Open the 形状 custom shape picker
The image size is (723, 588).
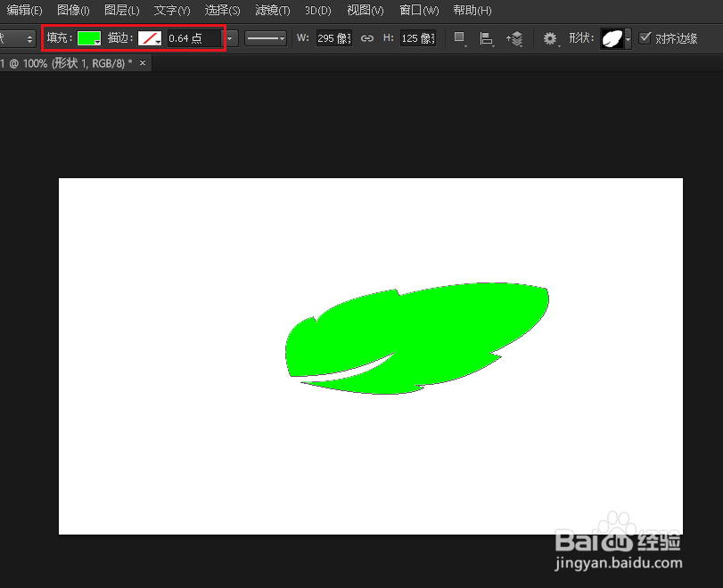pyautogui.click(x=615, y=38)
